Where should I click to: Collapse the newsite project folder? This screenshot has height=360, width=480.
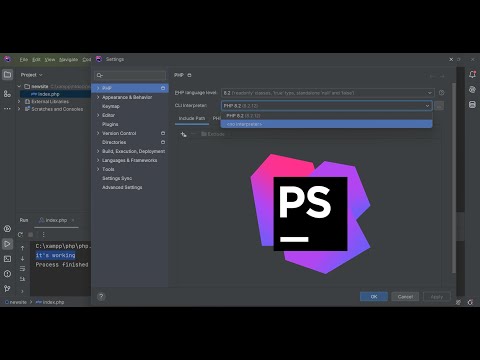[19, 86]
